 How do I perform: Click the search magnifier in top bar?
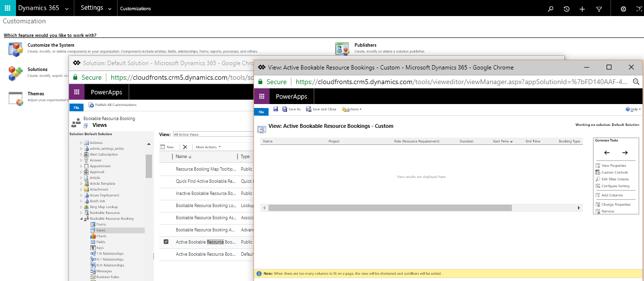click(550, 9)
